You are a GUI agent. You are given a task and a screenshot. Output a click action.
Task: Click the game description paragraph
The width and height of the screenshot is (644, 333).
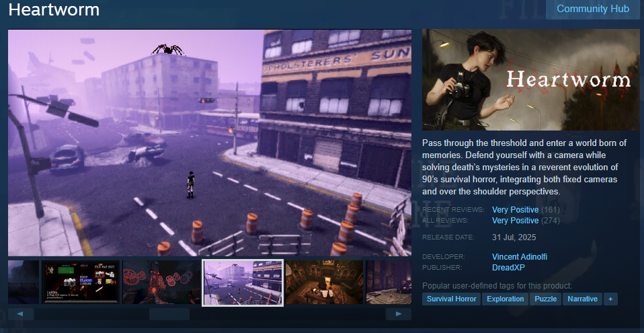click(x=524, y=168)
